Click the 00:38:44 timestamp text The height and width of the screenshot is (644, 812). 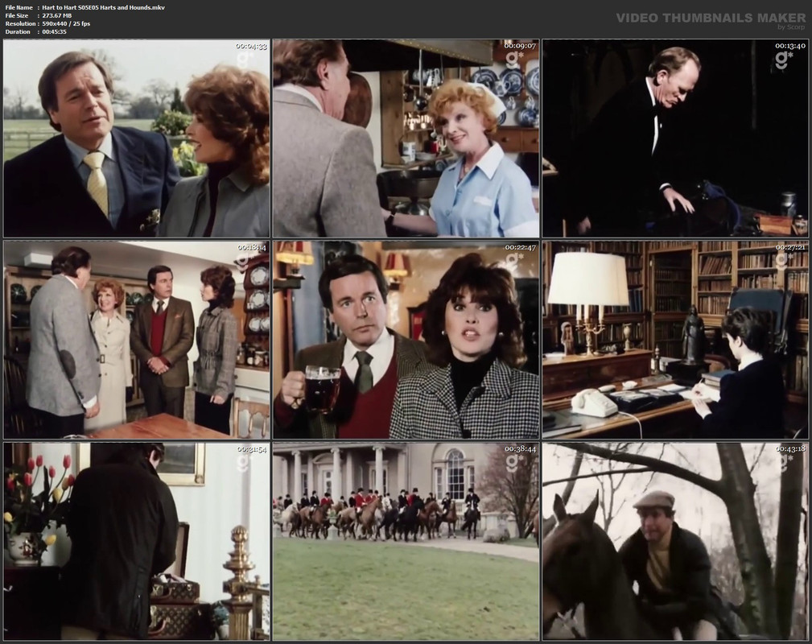pyautogui.click(x=521, y=449)
